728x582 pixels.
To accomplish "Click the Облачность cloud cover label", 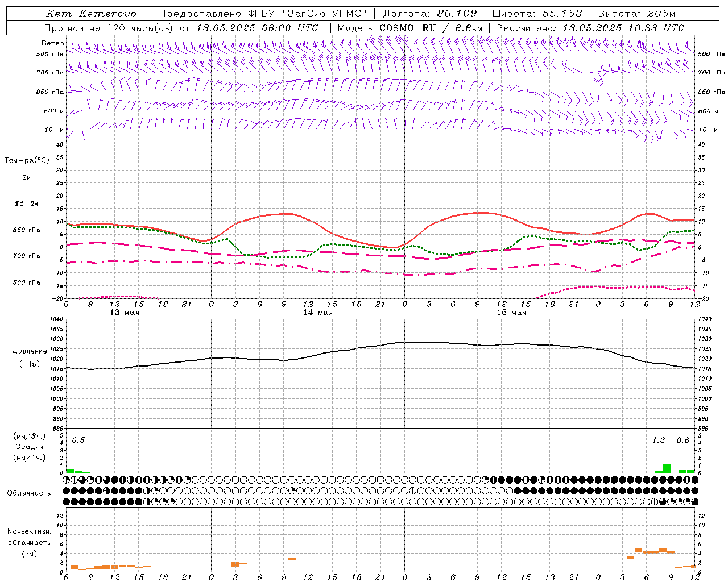I will (x=29, y=493).
